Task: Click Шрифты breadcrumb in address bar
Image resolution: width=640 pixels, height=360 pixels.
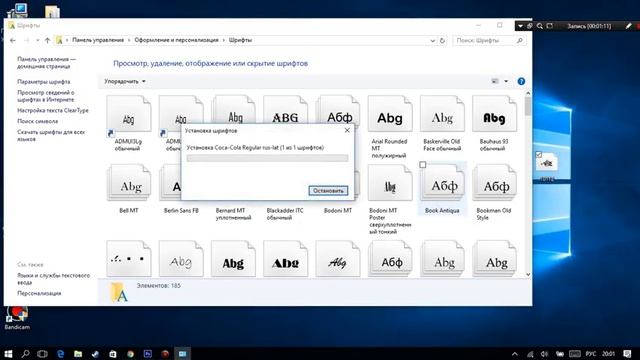Action: tap(240, 40)
